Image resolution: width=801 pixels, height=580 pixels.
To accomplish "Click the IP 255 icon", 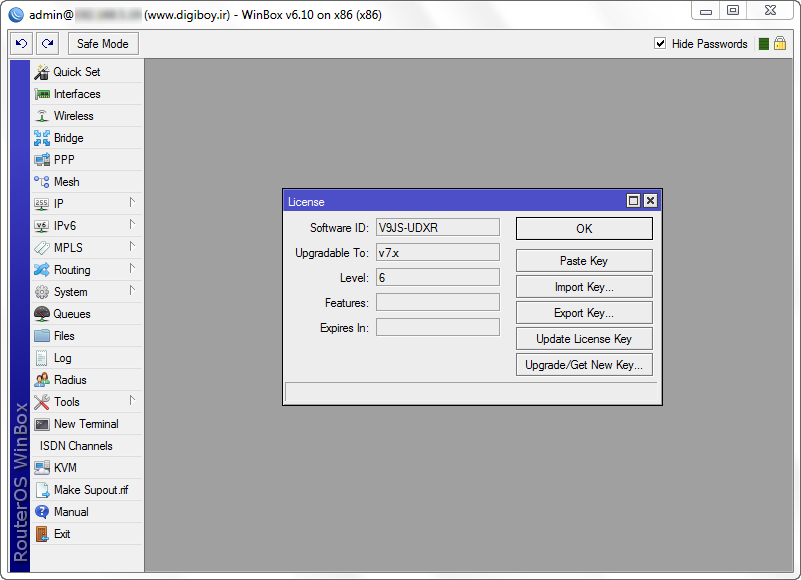I will (42, 204).
